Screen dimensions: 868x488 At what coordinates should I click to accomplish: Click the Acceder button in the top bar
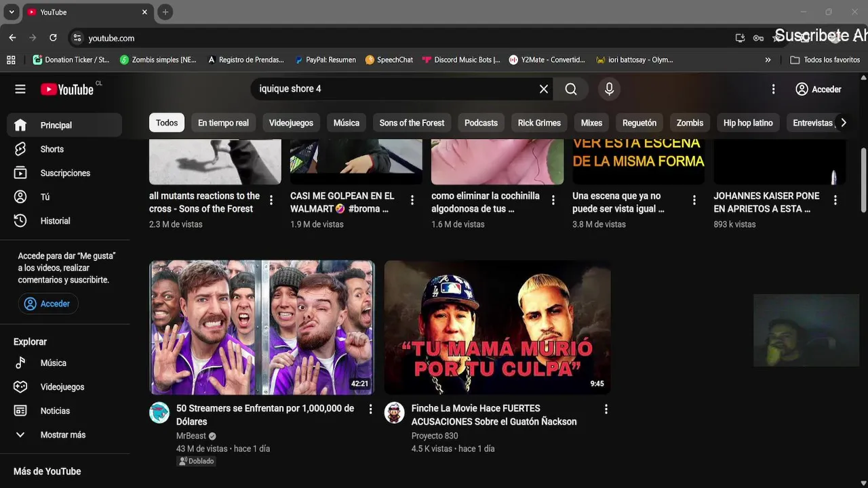click(818, 89)
